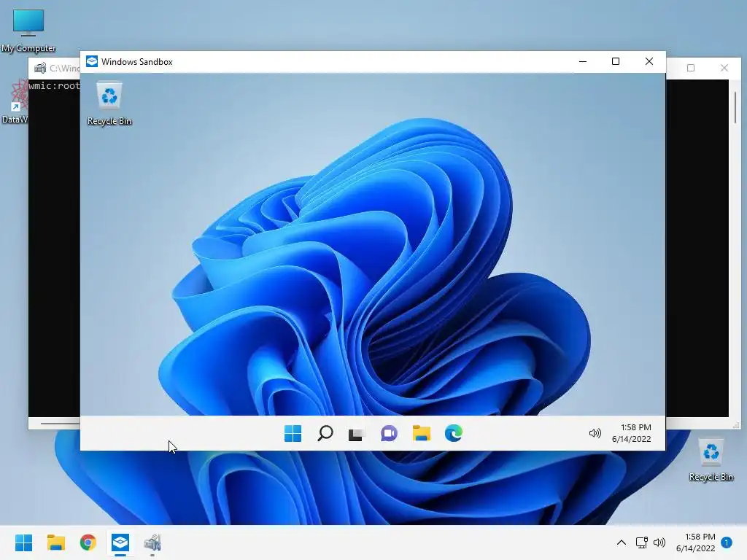The width and height of the screenshot is (747, 560).
Task: Maximize the Windows Sandbox window
Action: pos(616,61)
